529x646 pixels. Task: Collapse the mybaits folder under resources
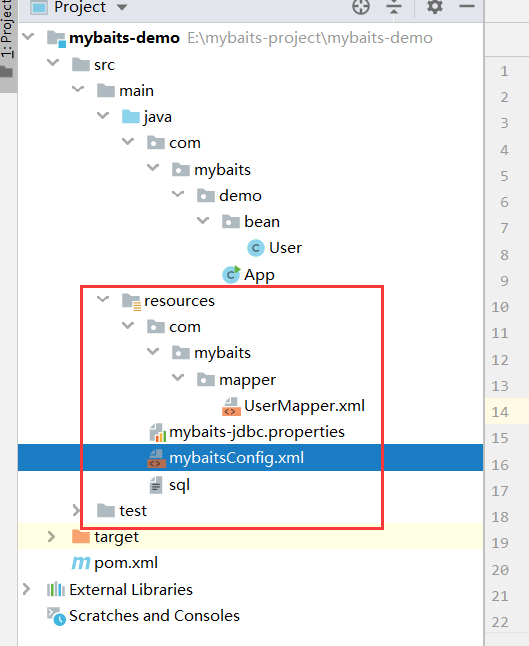(x=153, y=351)
